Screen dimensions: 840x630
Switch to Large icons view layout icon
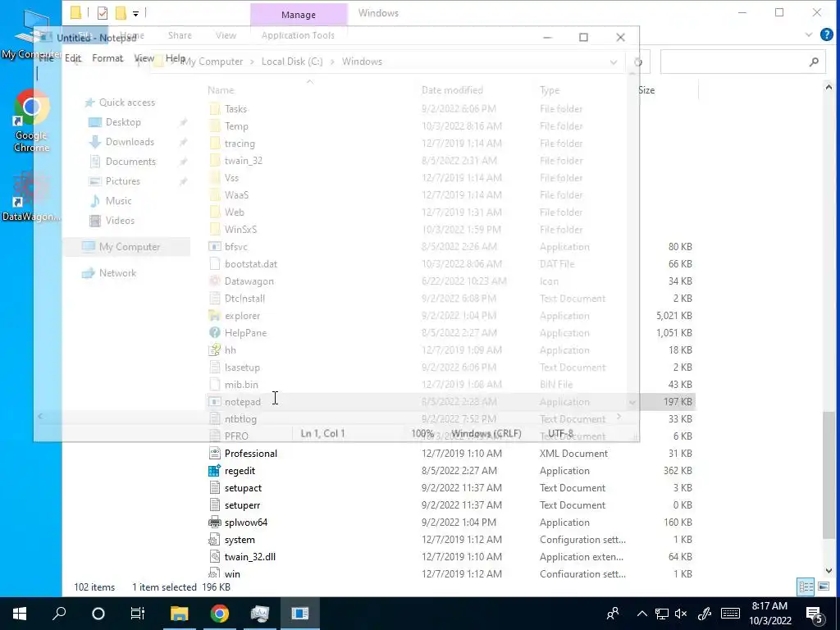(x=824, y=587)
